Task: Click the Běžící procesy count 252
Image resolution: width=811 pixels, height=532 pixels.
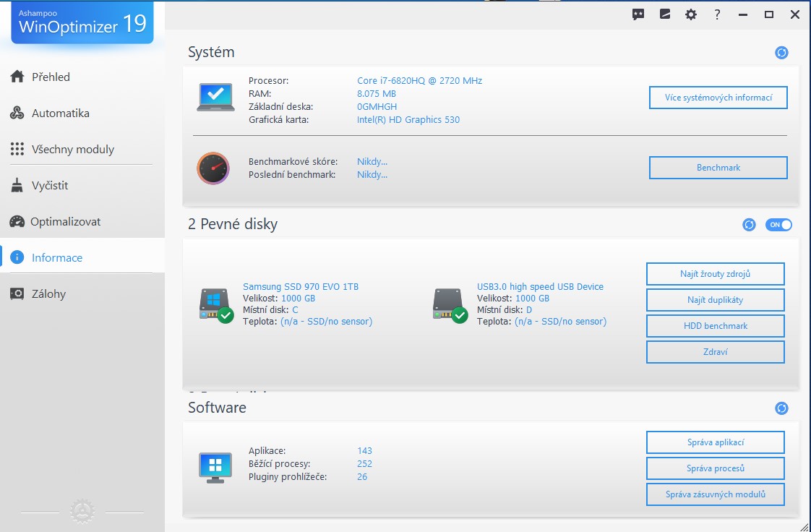Action: tap(364, 464)
